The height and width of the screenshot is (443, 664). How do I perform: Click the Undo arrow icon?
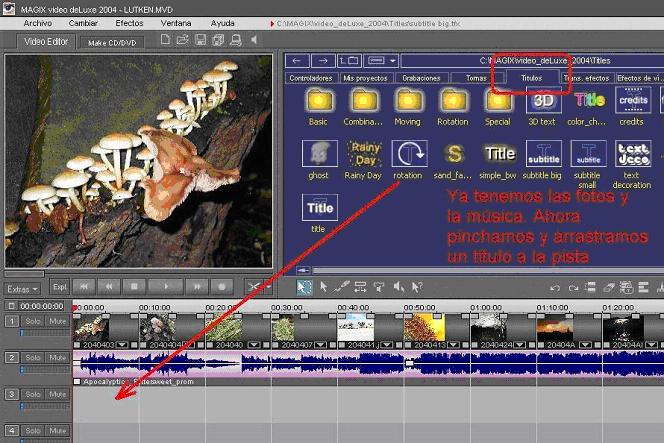point(555,288)
